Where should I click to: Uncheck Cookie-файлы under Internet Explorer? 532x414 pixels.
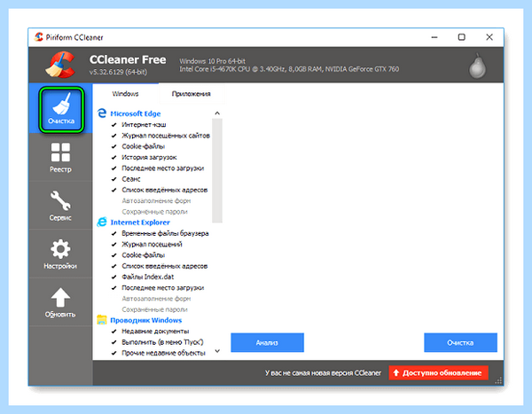point(114,255)
